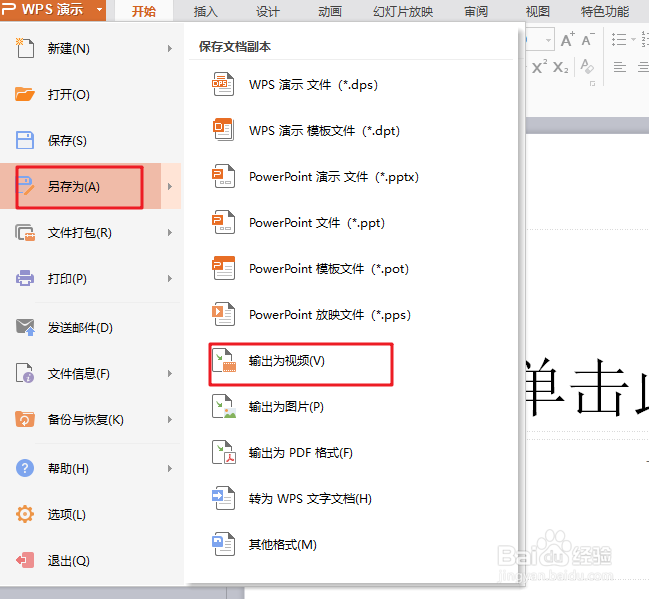
Task: Click the pot template file icon
Action: [223, 268]
